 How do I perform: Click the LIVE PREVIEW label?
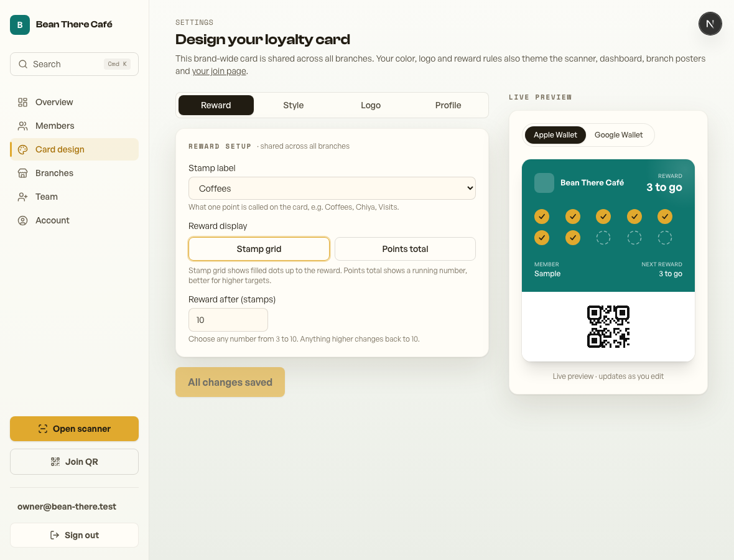[540, 98]
